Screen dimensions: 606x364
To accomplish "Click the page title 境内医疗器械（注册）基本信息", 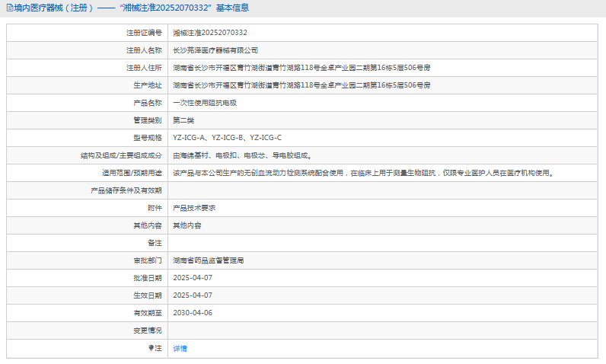I will coord(132,8).
